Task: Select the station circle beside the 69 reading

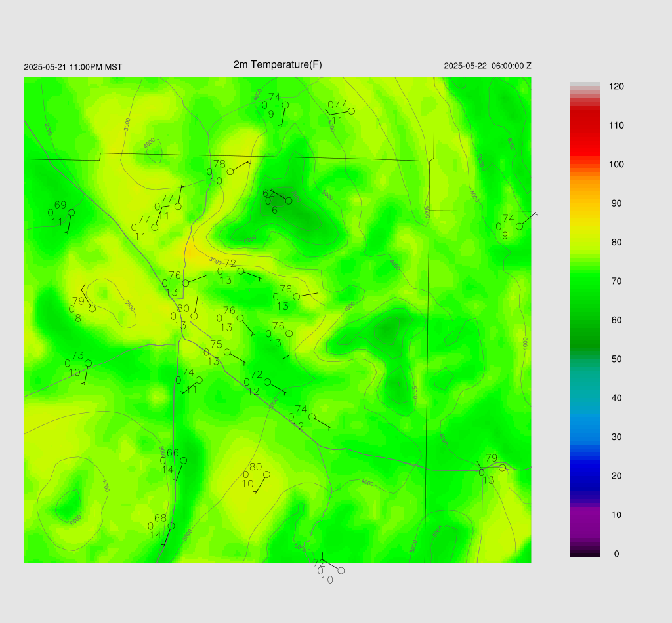Action: (72, 213)
